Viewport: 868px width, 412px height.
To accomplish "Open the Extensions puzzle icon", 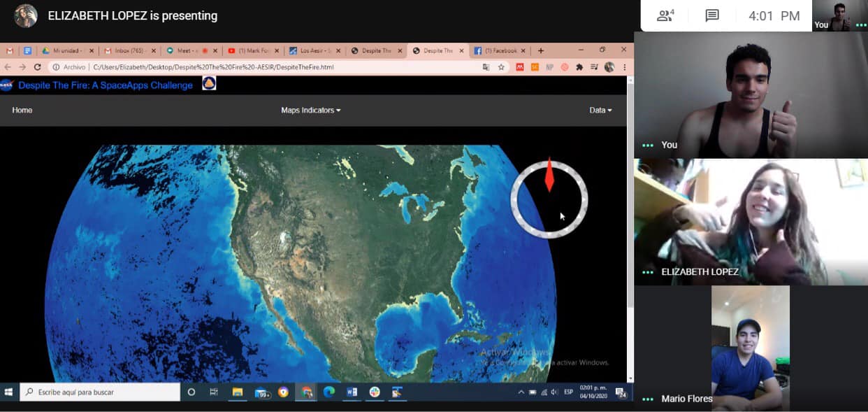I will [579, 67].
